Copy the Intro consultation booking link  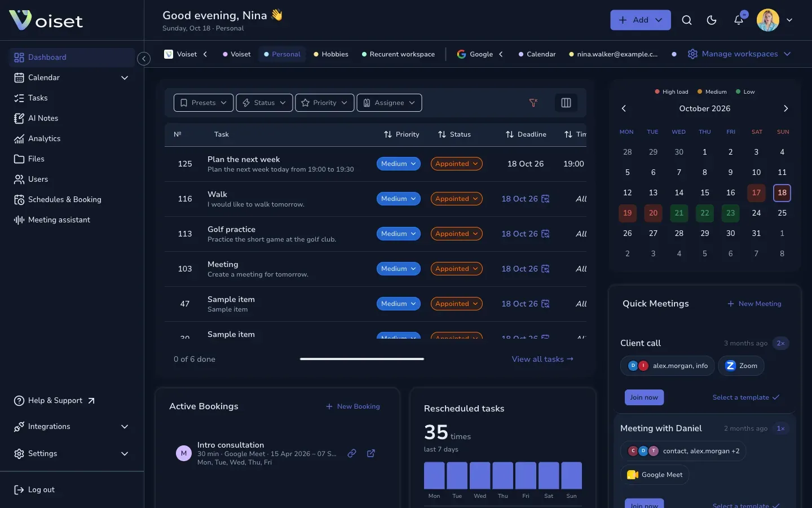352,453
